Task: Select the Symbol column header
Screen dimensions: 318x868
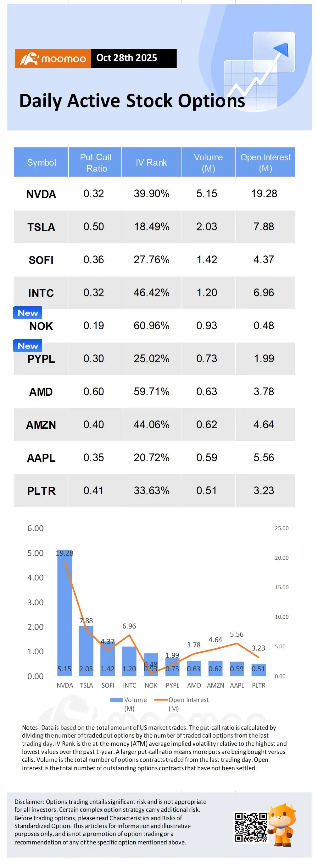Action: pyautogui.click(x=41, y=162)
